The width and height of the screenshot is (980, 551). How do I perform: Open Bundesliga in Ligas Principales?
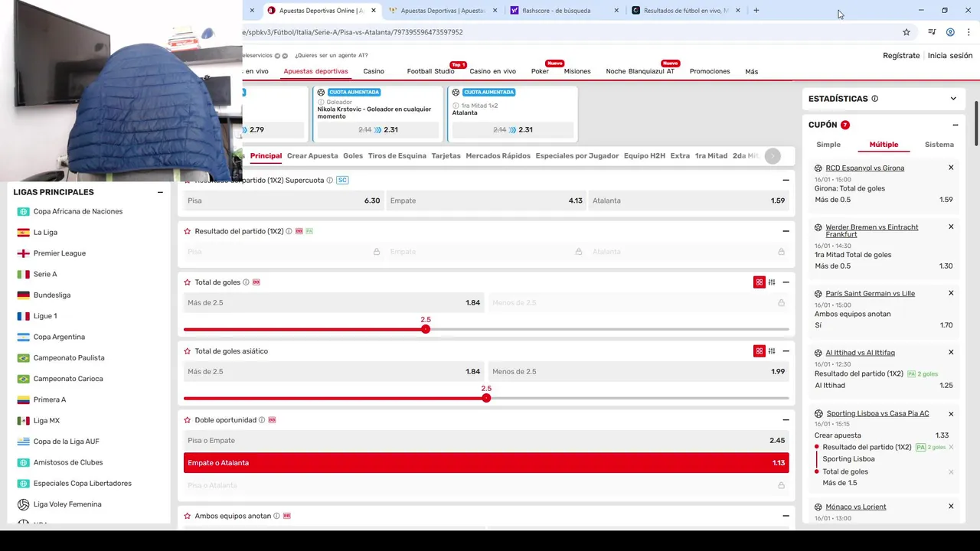click(x=52, y=295)
